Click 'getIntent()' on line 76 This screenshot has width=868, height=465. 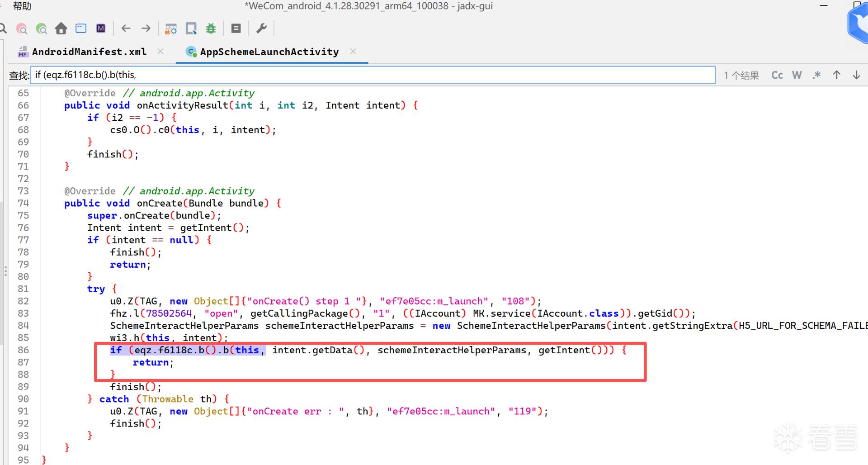[x=212, y=228]
